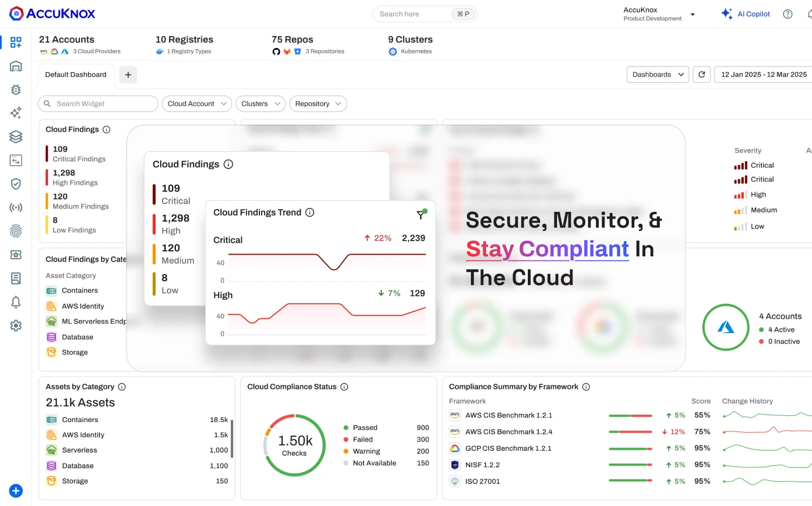Open the broadcast monitoring icon in sidebar
The image size is (812, 506).
click(x=16, y=207)
